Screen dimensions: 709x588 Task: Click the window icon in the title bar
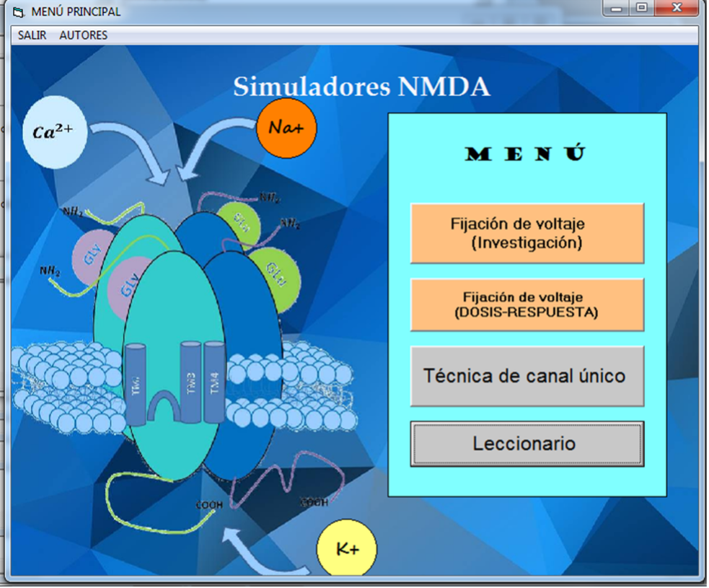(19, 12)
